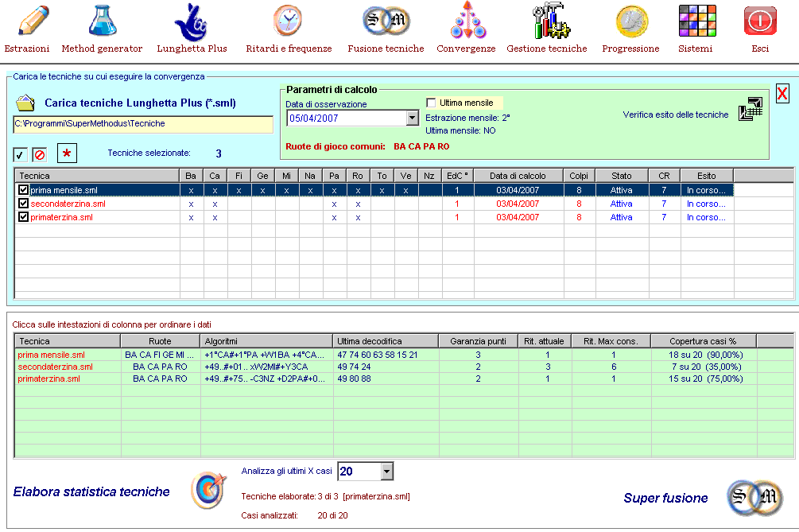Open Fusione tecniche rings icon
799x532 pixels.
click(x=386, y=21)
